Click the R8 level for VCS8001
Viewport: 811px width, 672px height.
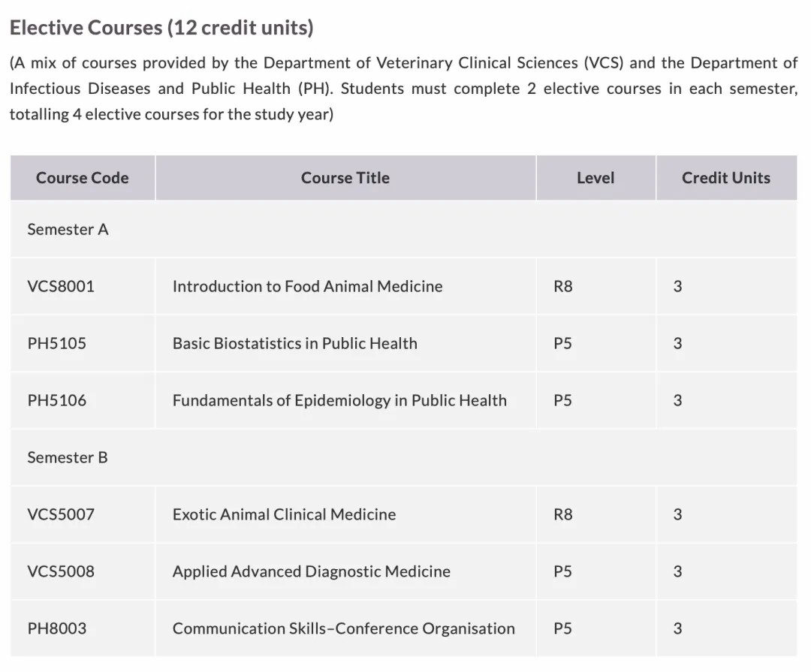(x=562, y=286)
